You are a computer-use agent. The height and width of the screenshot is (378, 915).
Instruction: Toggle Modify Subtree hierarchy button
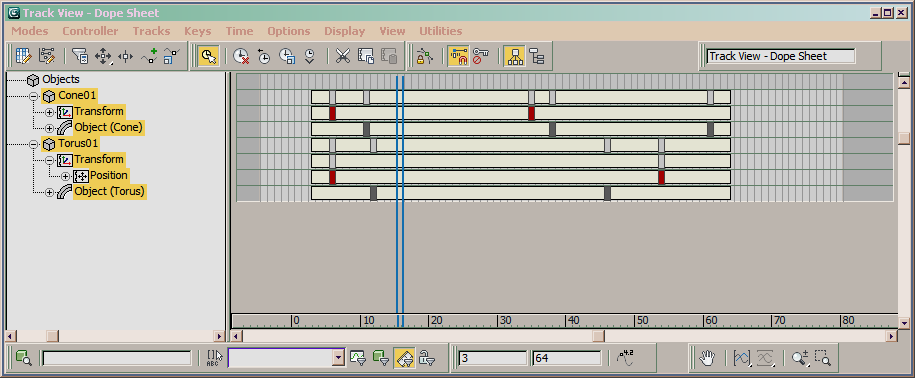pos(514,57)
